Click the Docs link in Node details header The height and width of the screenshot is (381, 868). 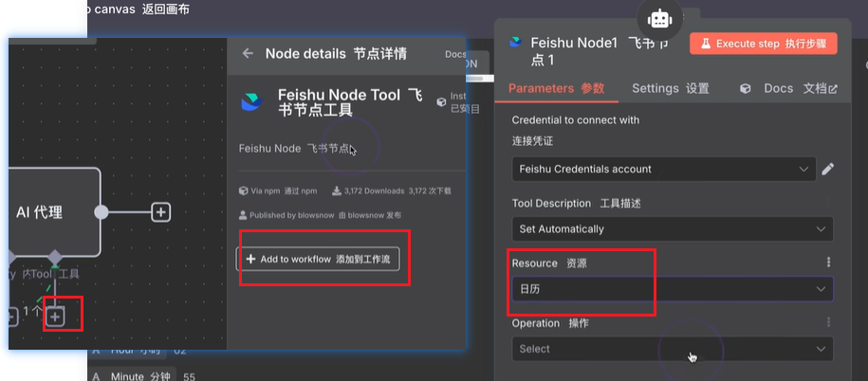(455, 54)
